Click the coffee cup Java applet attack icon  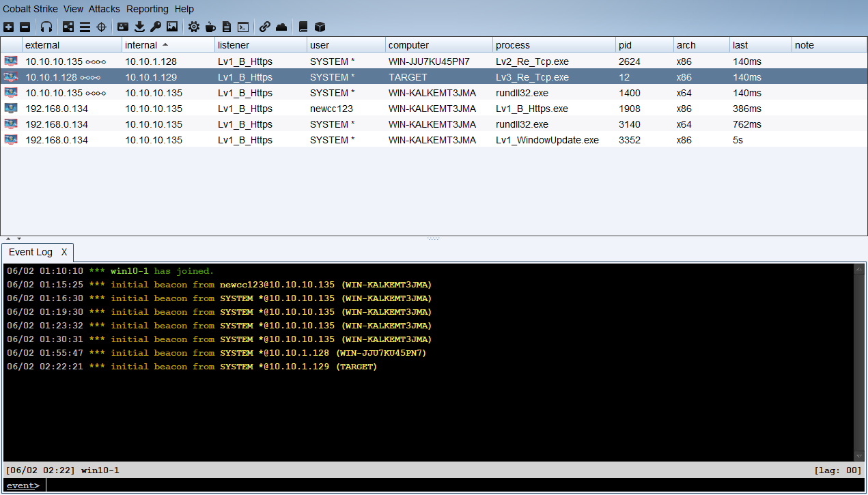(210, 27)
